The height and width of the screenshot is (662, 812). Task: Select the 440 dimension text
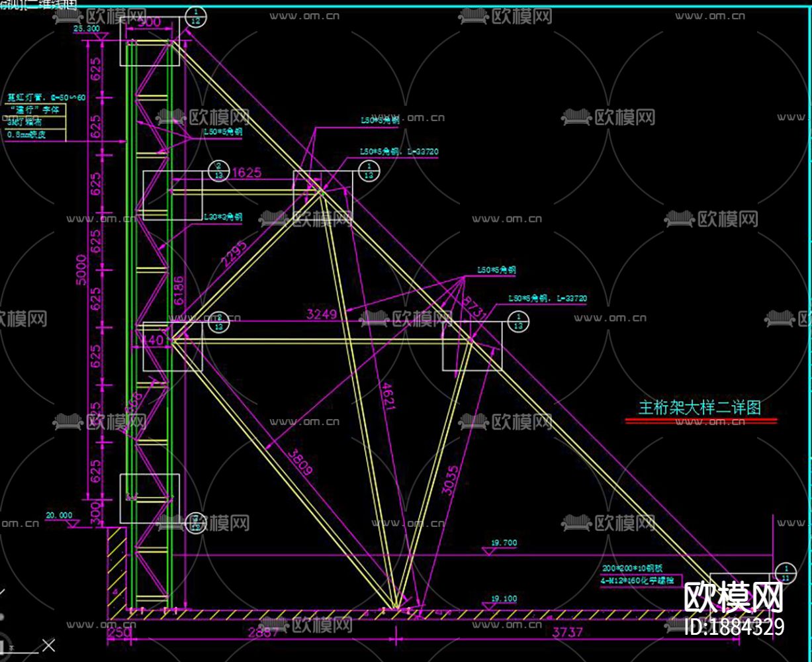click(153, 340)
